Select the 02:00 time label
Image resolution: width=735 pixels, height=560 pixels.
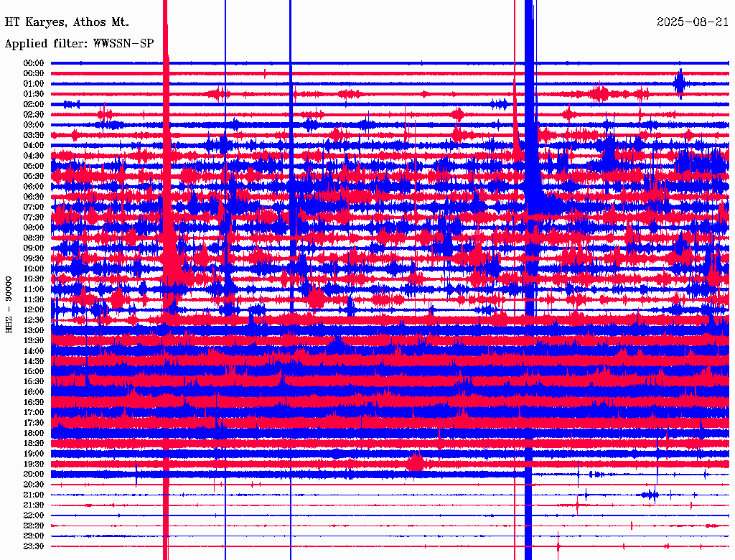point(34,105)
